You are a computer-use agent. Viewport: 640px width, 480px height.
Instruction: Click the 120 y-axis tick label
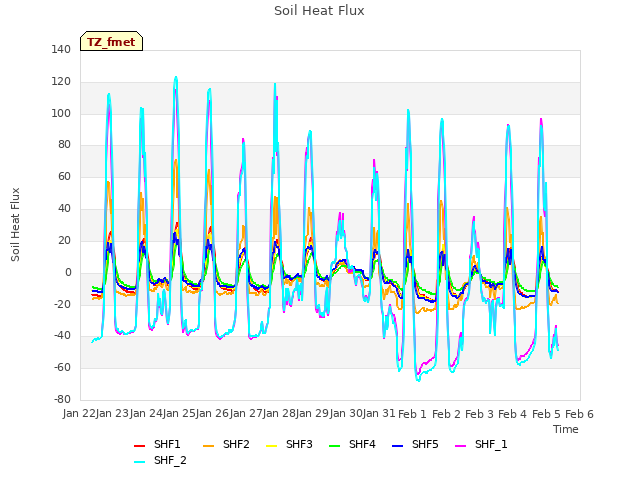61,82
